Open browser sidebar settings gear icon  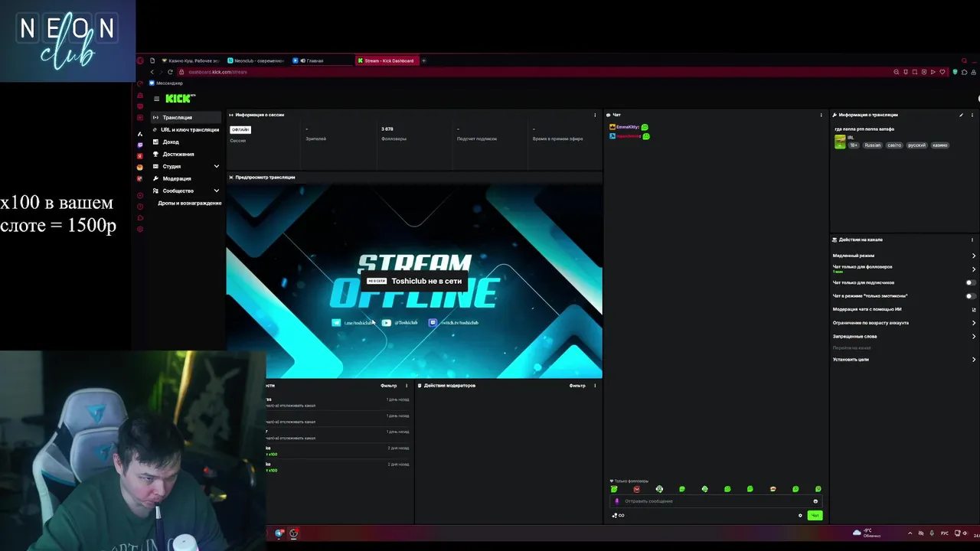pyautogui.click(x=139, y=229)
